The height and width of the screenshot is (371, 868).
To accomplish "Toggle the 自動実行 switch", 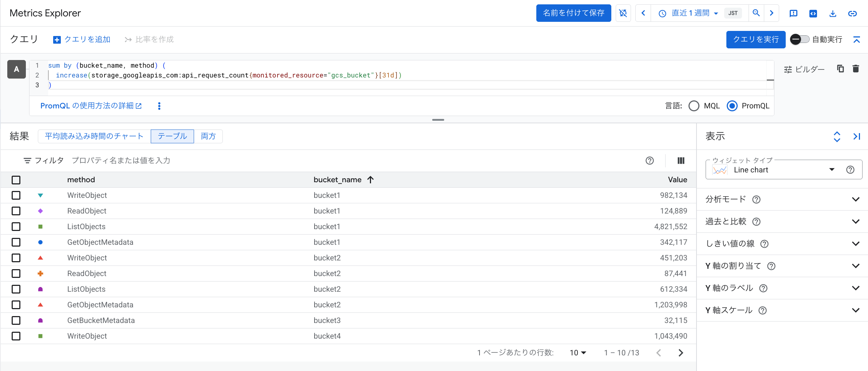I will point(800,39).
